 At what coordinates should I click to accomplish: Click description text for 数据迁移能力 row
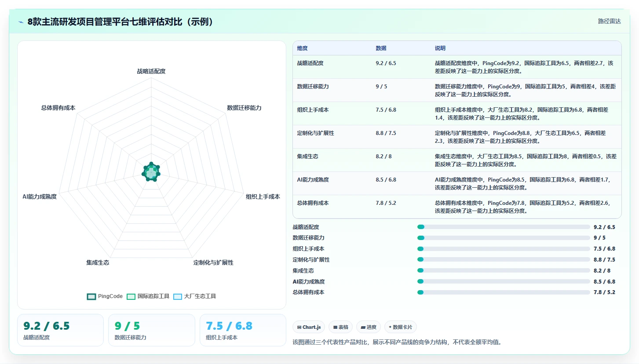(525, 90)
